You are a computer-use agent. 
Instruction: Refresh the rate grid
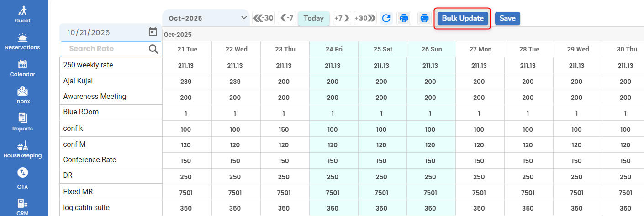[x=386, y=18]
